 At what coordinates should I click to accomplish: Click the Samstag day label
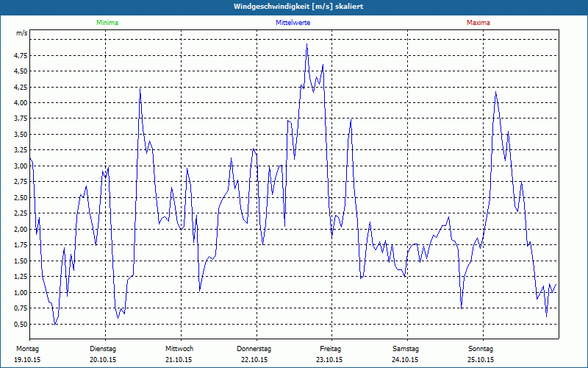pyautogui.click(x=406, y=349)
